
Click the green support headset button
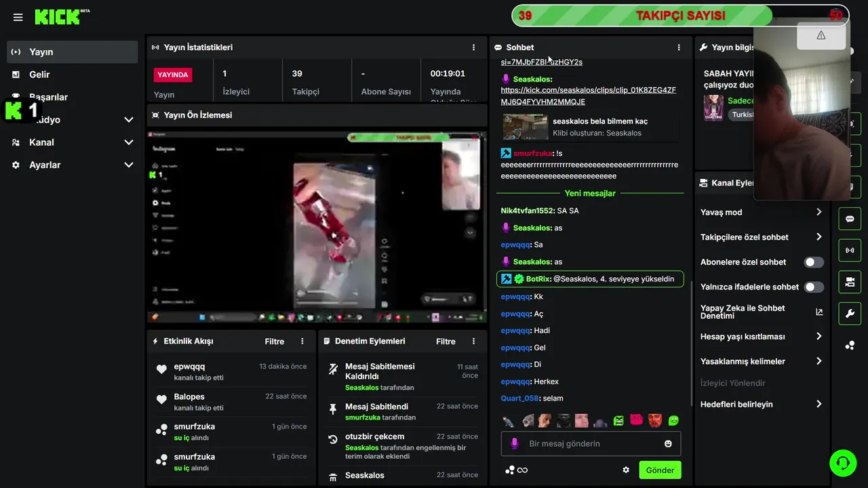843,463
